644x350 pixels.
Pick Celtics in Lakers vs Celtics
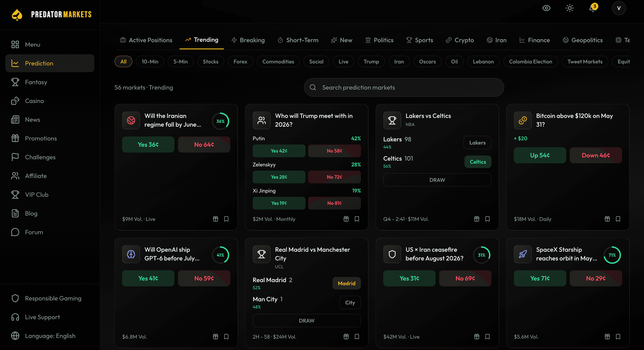click(478, 162)
